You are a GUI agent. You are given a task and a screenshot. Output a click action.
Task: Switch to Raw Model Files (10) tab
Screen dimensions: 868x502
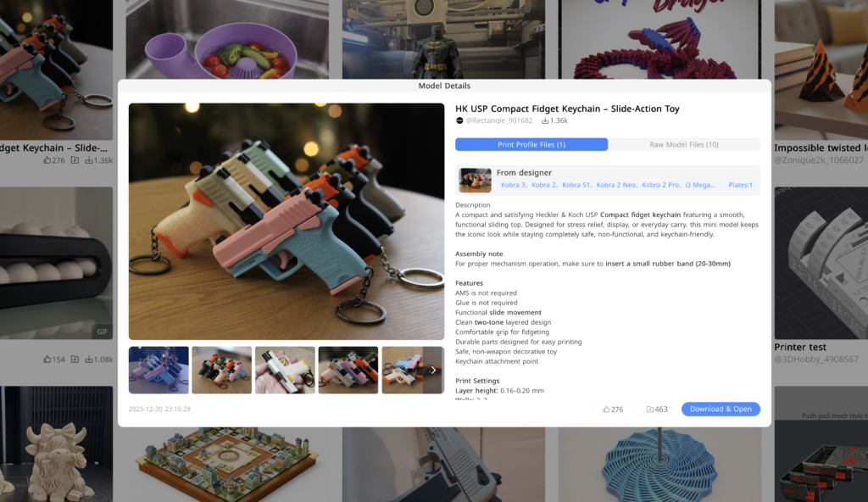tap(684, 145)
